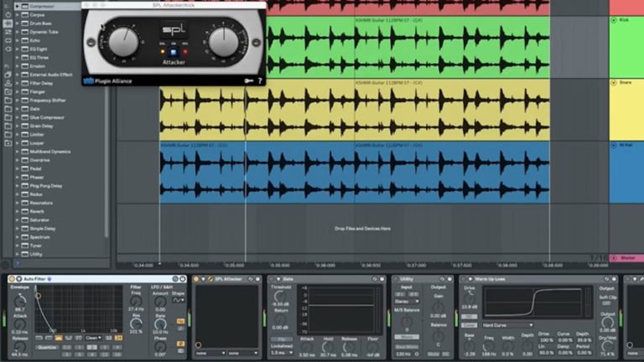Select the Reverb device folder icon

click(x=24, y=212)
